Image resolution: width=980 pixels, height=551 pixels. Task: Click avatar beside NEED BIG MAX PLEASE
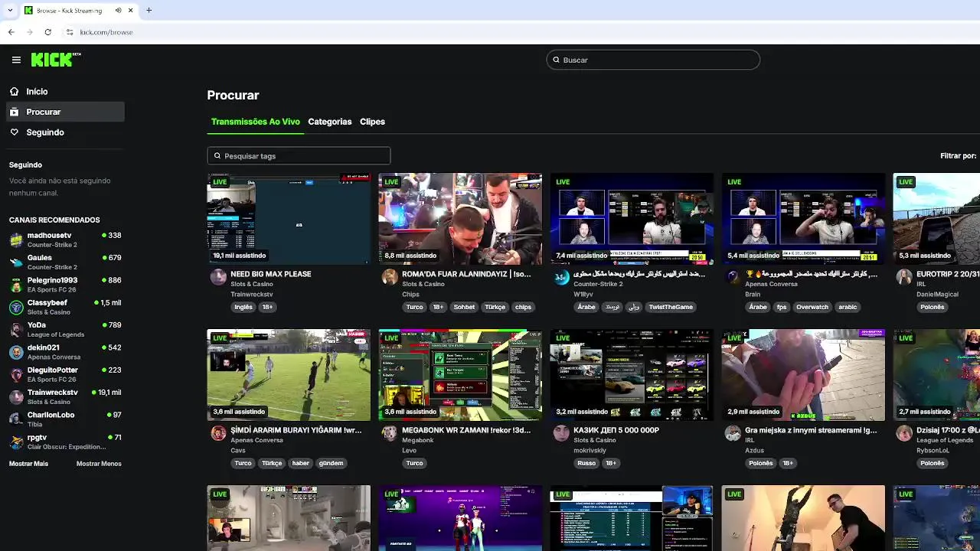pos(218,277)
